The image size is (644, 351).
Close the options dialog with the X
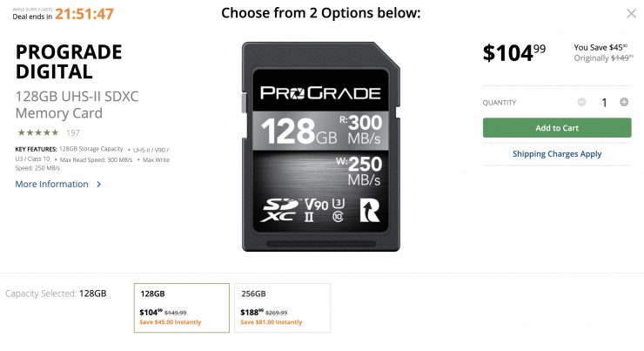(631, 14)
